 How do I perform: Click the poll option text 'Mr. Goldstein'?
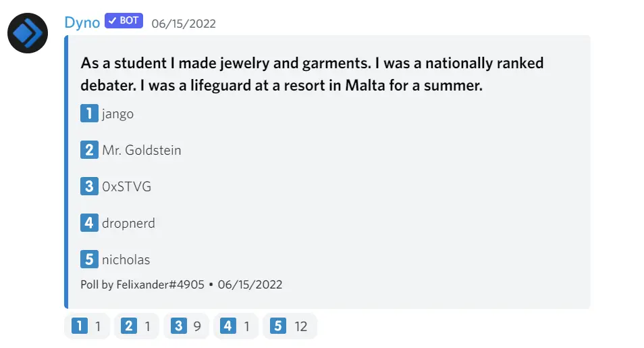pos(142,150)
